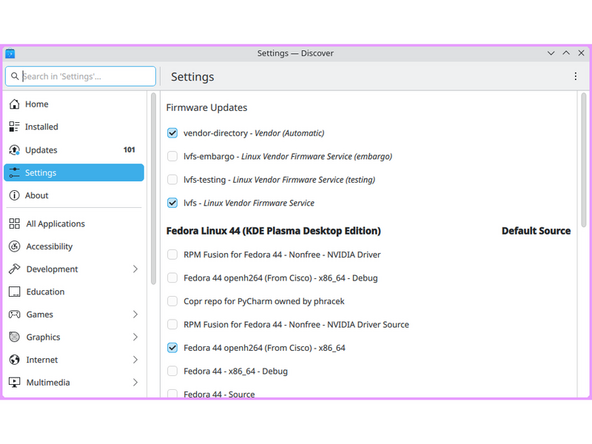
Task: Enable RPM Fusion Nonfree NVIDIA Driver repo
Action: [172, 254]
